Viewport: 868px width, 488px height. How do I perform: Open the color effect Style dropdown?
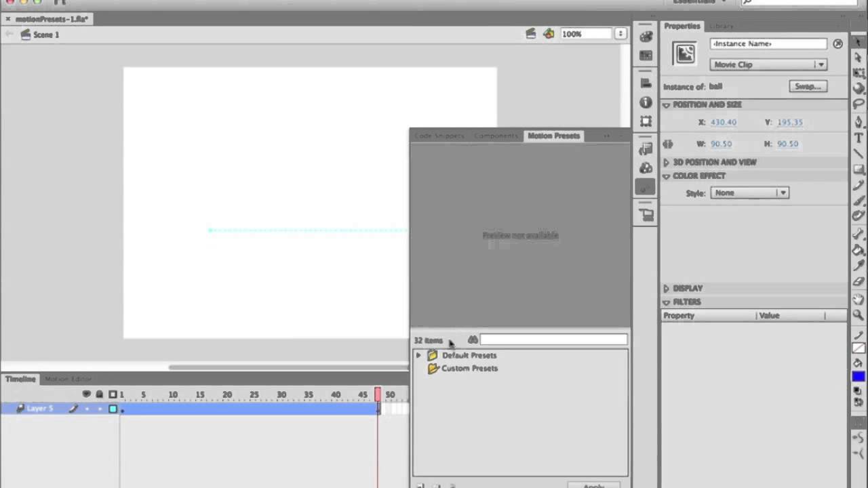pos(749,192)
